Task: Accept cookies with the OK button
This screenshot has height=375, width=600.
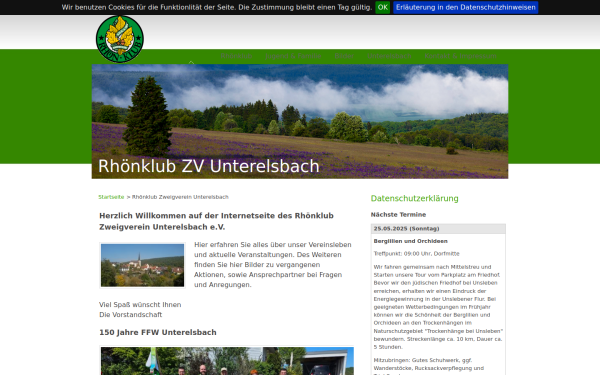Action: tap(382, 7)
